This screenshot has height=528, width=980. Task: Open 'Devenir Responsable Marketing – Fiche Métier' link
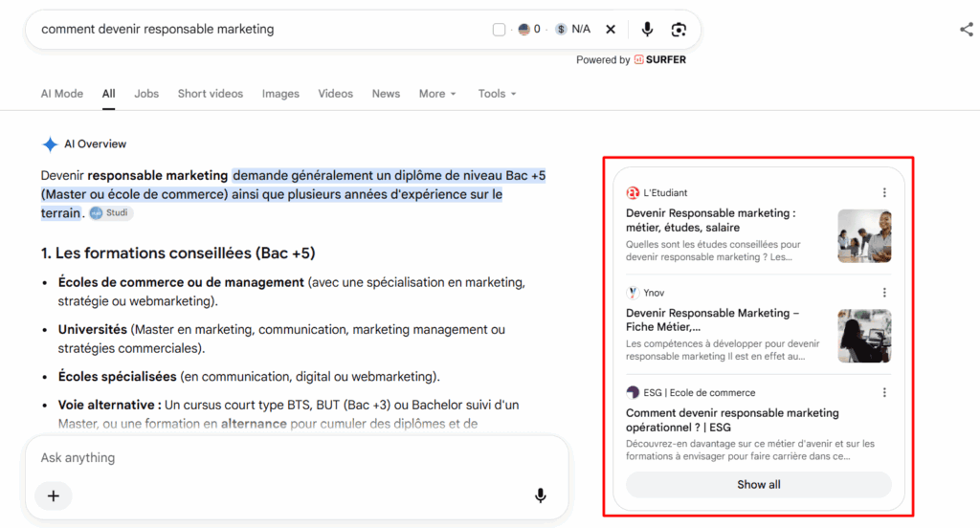pyautogui.click(x=712, y=319)
